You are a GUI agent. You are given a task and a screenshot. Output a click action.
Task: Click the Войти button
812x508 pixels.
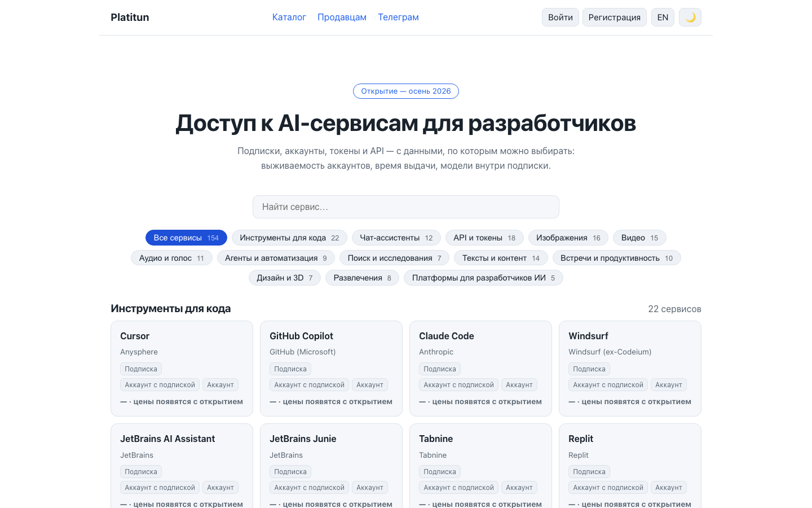click(561, 17)
